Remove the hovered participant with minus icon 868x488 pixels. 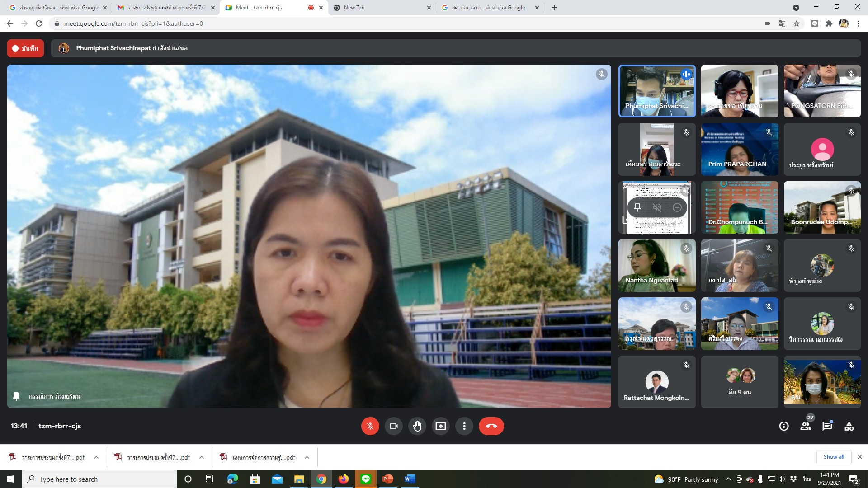(677, 207)
